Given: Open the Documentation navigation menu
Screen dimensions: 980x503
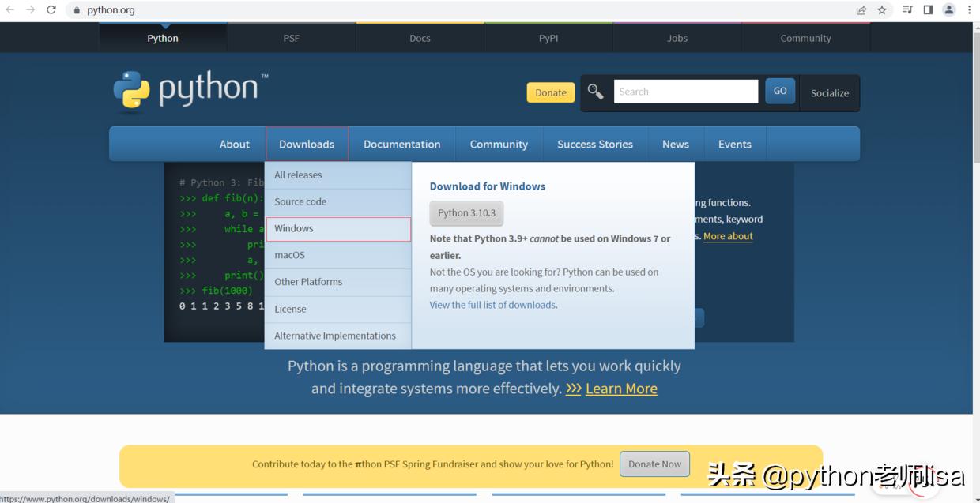Looking at the screenshot, I should (402, 144).
